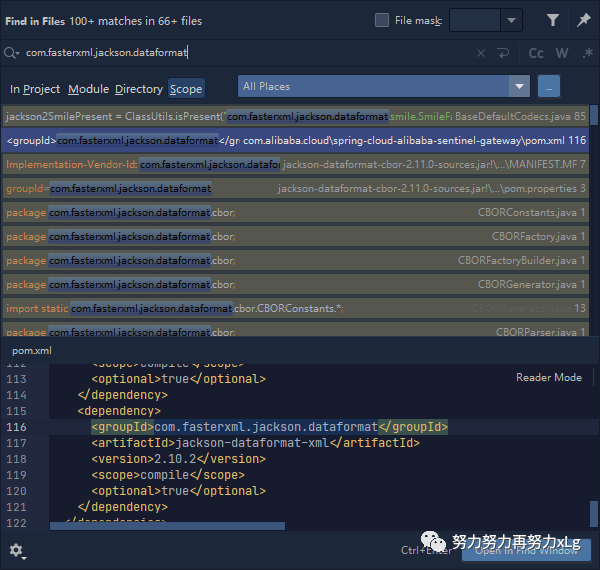Switch to the Module tab
The width and height of the screenshot is (600, 570).
pos(88,89)
